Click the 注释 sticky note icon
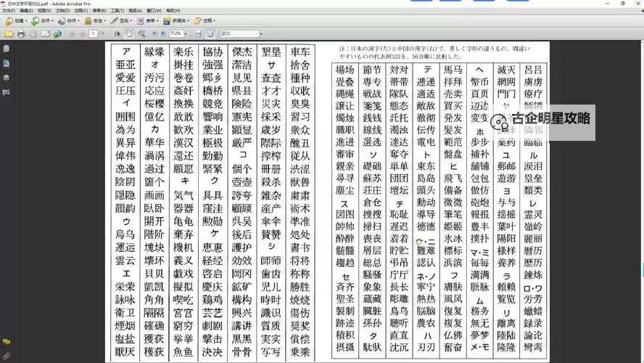This screenshot has height=363, width=644. click(x=197, y=20)
